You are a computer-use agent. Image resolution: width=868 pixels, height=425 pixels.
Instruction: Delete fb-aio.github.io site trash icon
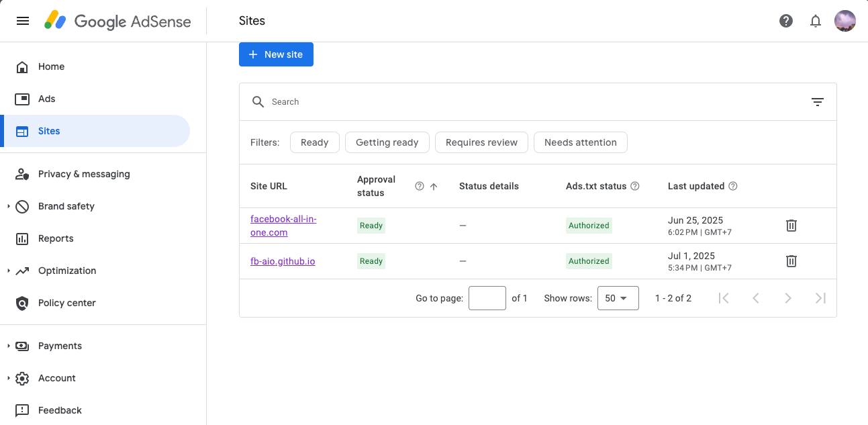pyautogui.click(x=791, y=261)
